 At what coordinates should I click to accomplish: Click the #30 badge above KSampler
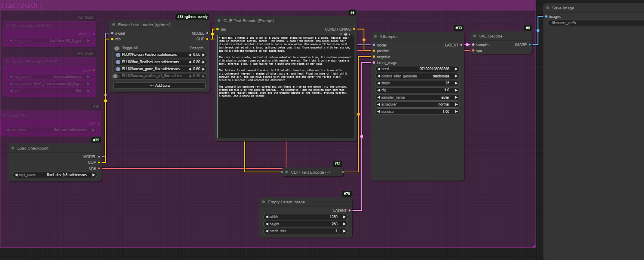point(459,28)
